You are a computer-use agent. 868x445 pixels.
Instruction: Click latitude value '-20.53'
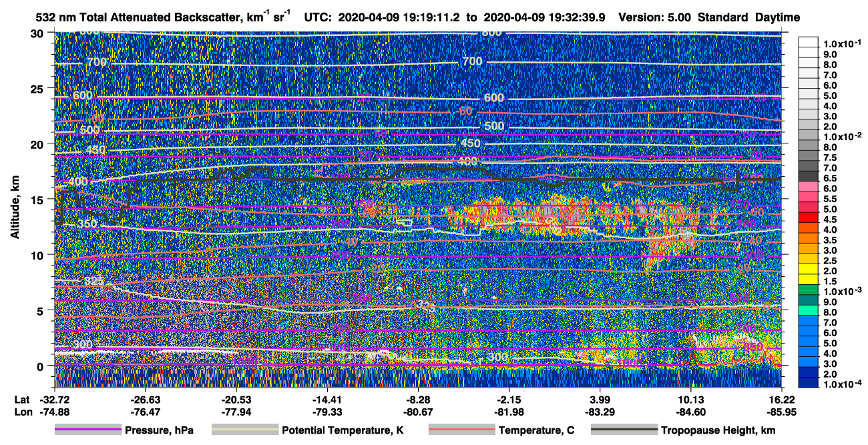pos(236,400)
